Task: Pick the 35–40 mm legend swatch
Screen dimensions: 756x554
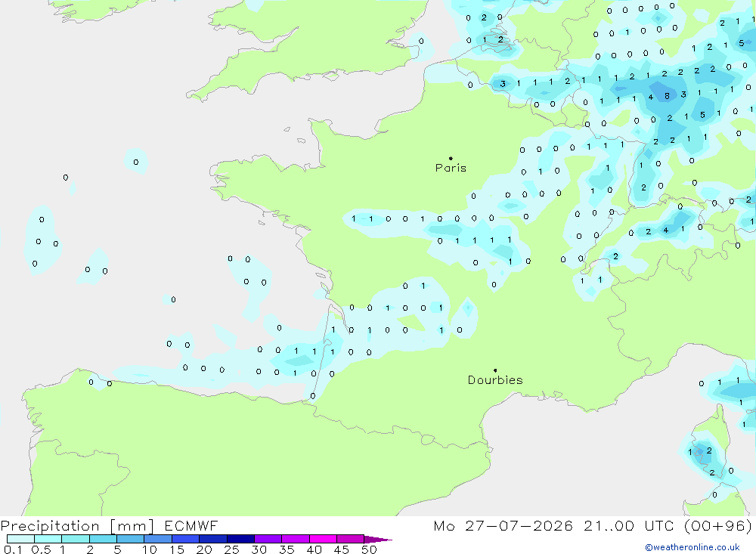Action: (x=296, y=539)
